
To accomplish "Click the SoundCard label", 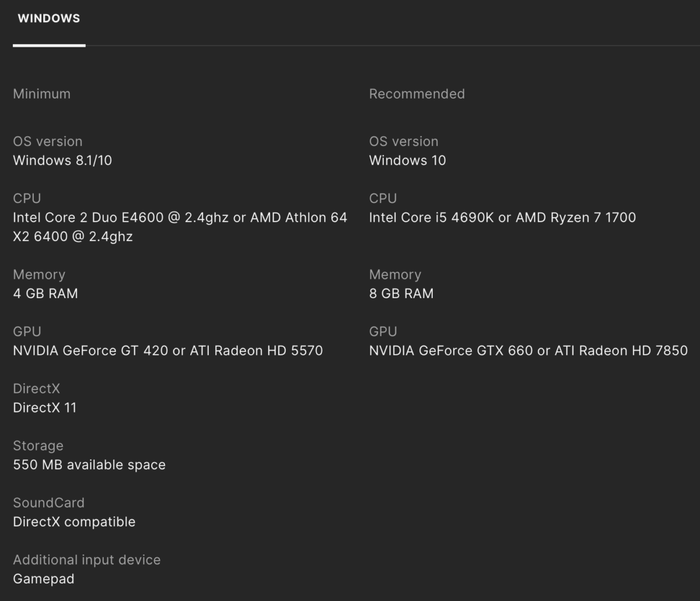I will coord(48,503).
